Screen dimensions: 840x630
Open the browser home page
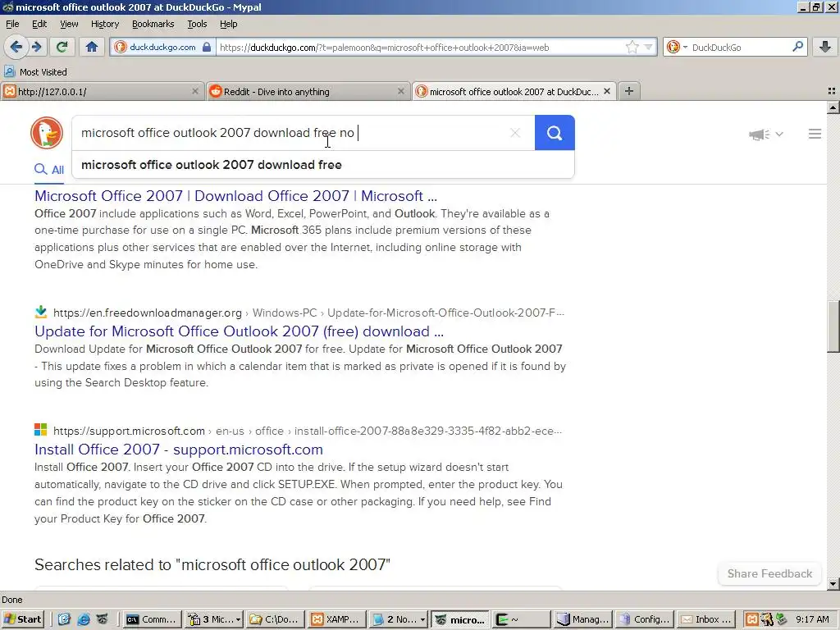[x=92, y=47]
